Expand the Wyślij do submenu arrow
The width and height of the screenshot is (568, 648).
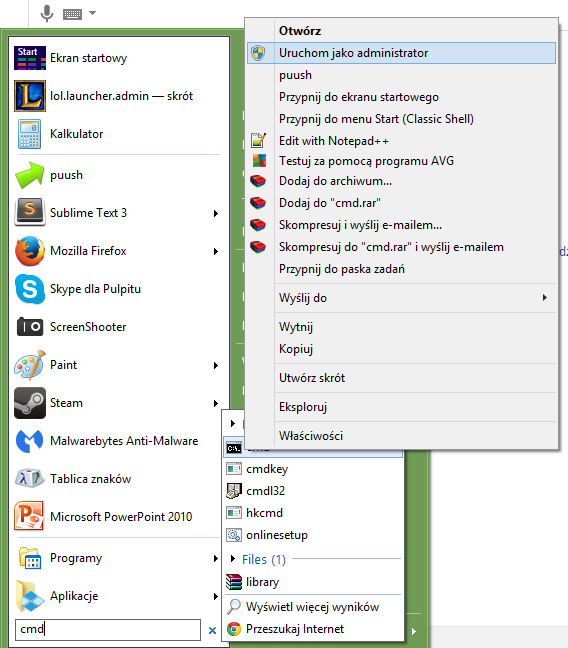(545, 298)
